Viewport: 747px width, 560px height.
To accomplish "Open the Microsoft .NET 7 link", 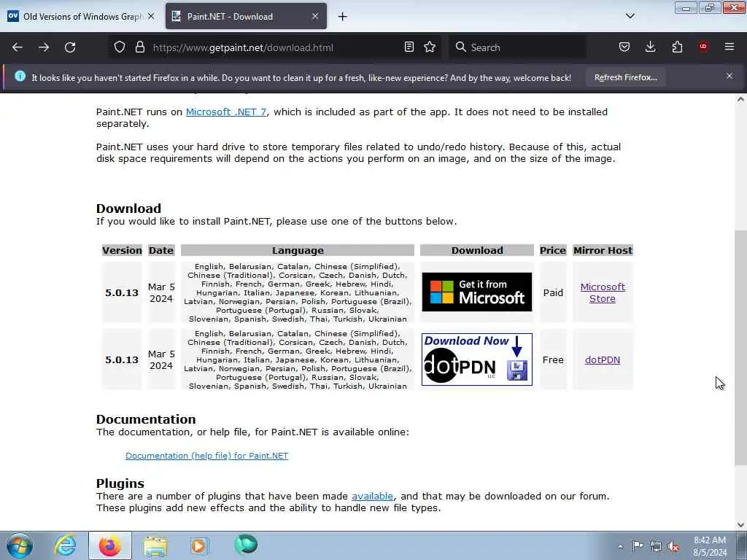I will coord(226,112).
